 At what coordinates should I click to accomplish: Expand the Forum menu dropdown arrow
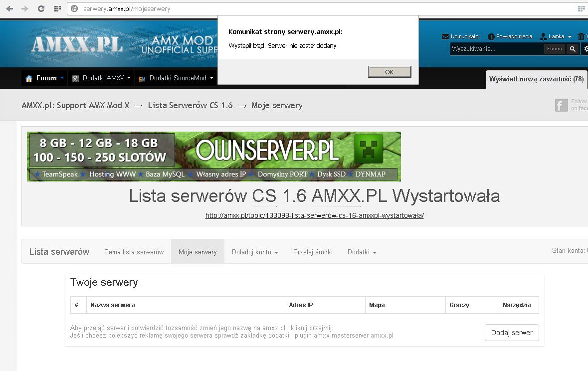click(62, 78)
